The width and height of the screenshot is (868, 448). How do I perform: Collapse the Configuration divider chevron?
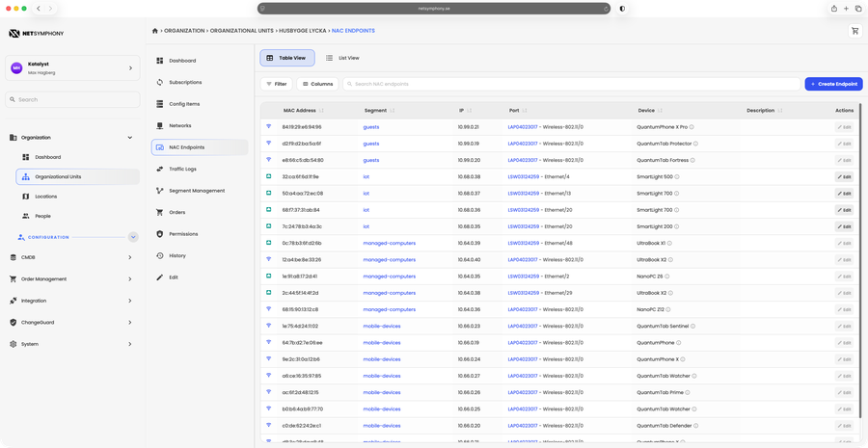pos(133,237)
